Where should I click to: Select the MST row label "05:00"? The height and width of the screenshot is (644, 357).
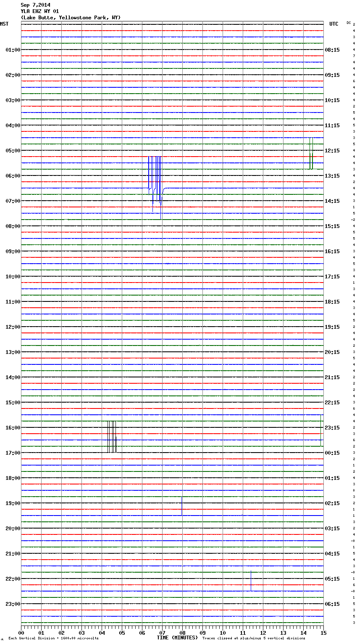pyautogui.click(x=13, y=151)
